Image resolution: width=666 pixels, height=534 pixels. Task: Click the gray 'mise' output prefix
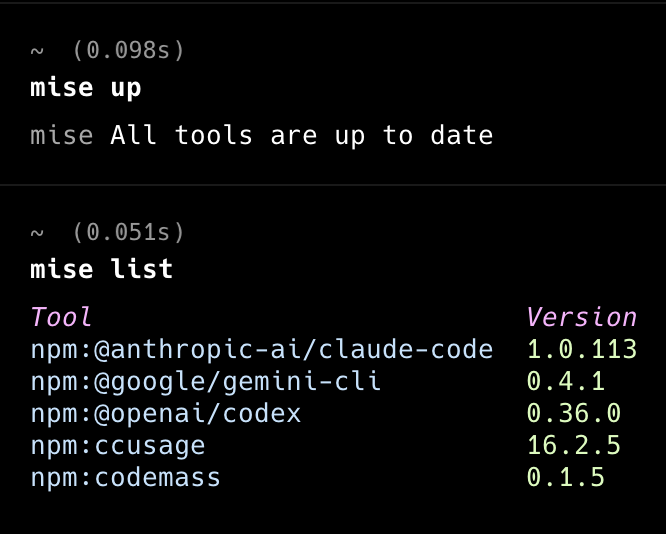click(x=62, y=135)
